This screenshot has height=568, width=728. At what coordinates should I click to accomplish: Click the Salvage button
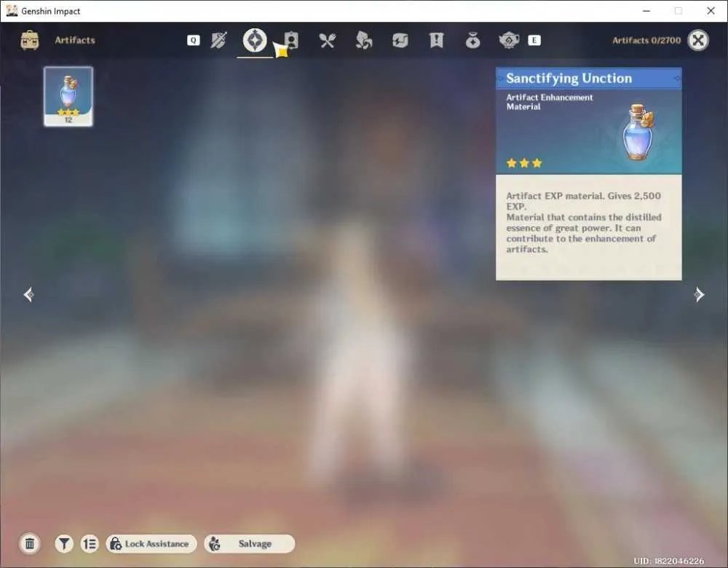click(249, 543)
